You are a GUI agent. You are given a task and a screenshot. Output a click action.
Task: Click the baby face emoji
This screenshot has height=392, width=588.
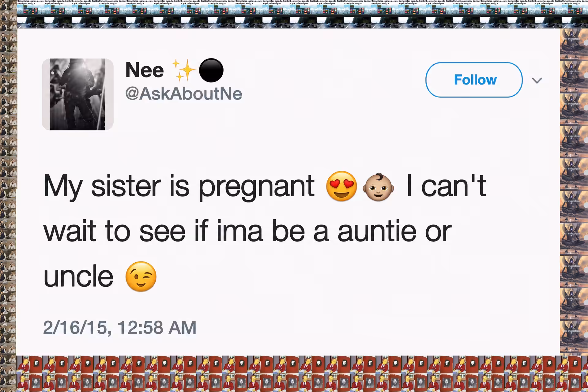(378, 187)
